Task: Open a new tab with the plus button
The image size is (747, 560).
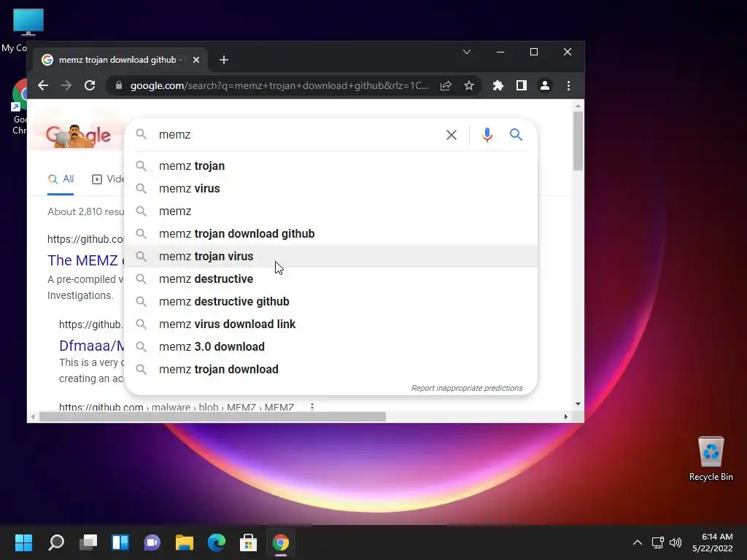Action: click(224, 60)
